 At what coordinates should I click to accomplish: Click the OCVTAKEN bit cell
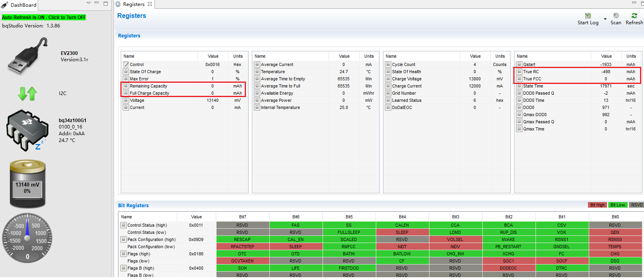pyautogui.click(x=242, y=261)
